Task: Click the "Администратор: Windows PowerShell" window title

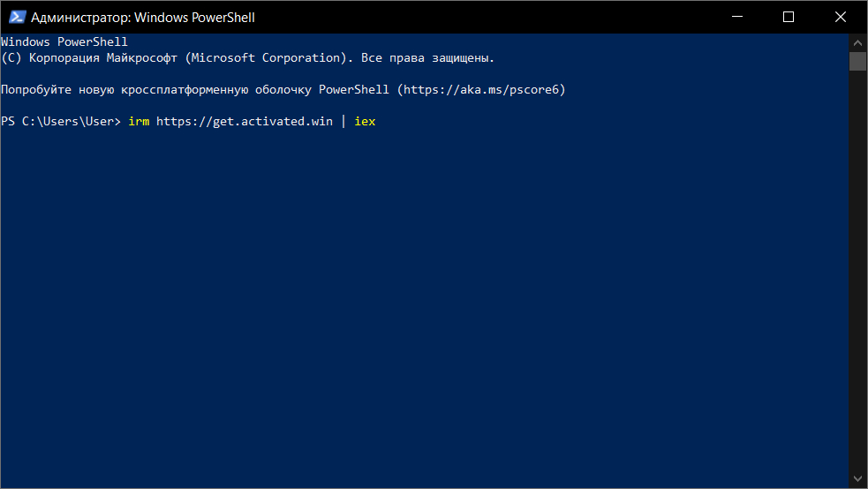Action: click(143, 17)
